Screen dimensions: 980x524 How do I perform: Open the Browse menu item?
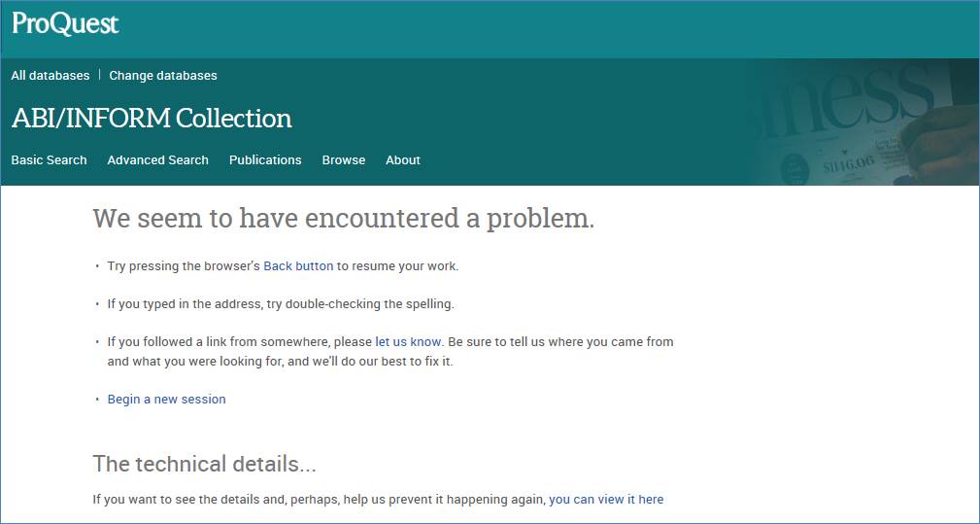pyautogui.click(x=344, y=160)
